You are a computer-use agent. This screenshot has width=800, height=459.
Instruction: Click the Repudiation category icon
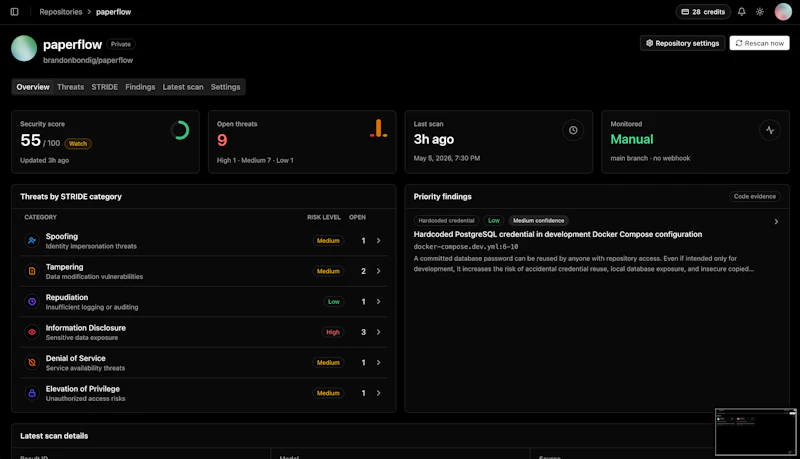click(32, 302)
